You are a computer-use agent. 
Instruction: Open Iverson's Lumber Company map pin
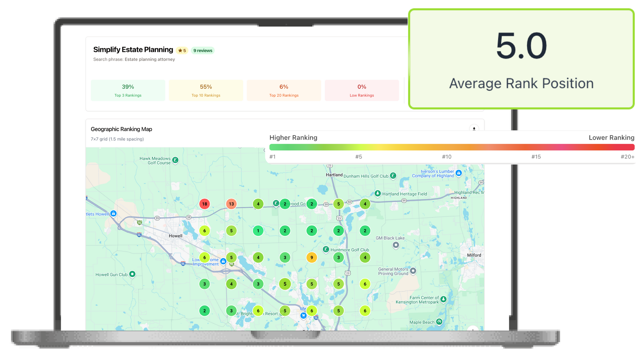[x=459, y=173]
